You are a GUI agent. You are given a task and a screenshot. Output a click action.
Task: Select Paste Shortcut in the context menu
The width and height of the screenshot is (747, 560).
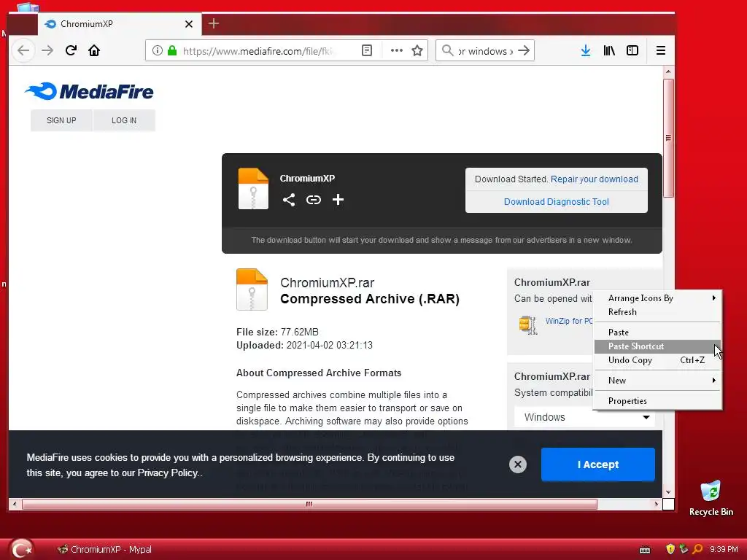click(x=657, y=346)
